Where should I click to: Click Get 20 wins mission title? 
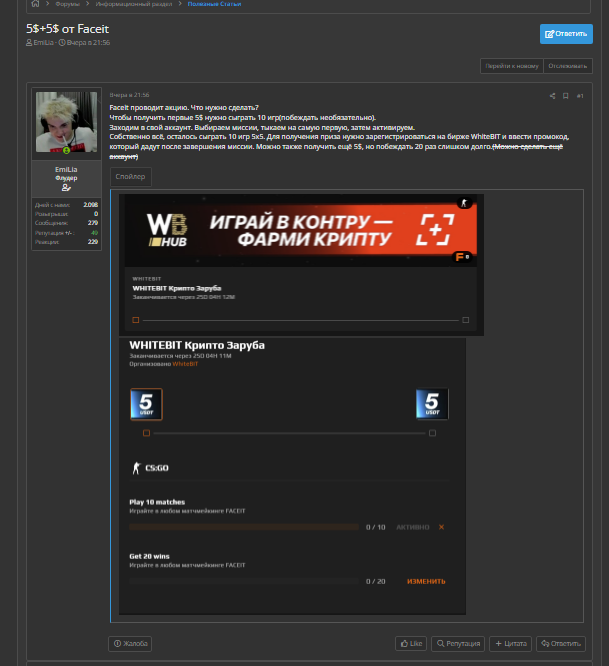149,556
